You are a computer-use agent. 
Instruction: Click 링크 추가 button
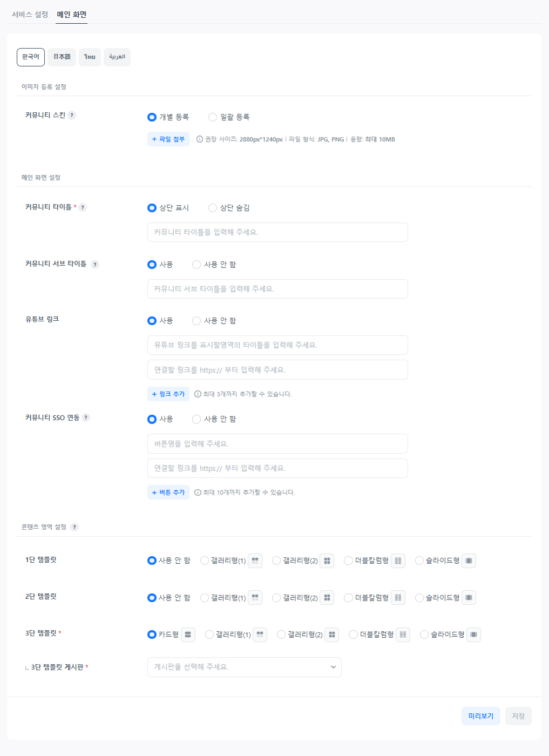point(168,394)
